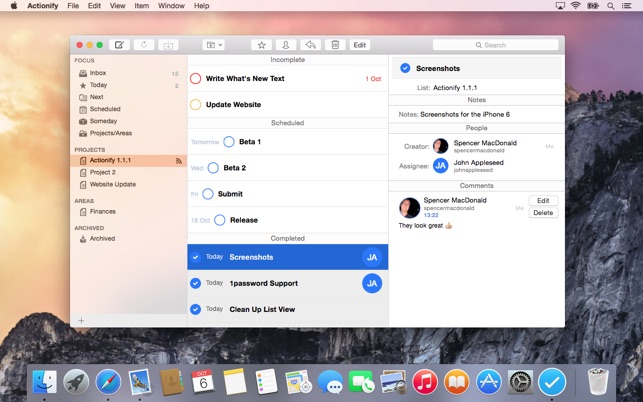Open the Item menu in the menu bar
Image resolution: width=643 pixels, height=402 pixels.
click(x=141, y=6)
